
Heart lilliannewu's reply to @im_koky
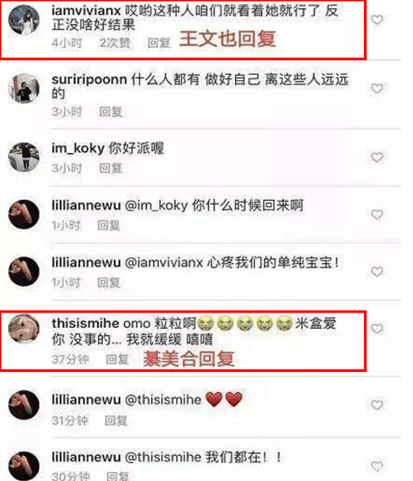point(377,215)
